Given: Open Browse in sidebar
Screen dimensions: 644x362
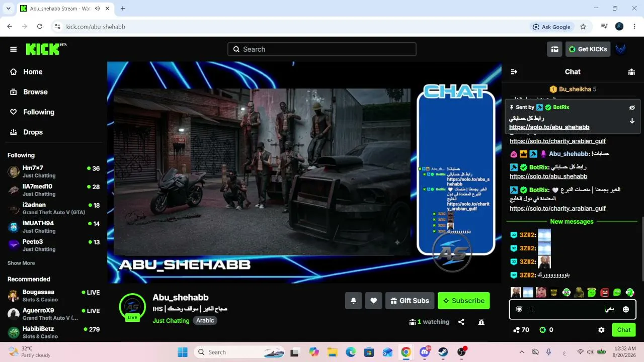Looking at the screenshot, I should [53, 92].
